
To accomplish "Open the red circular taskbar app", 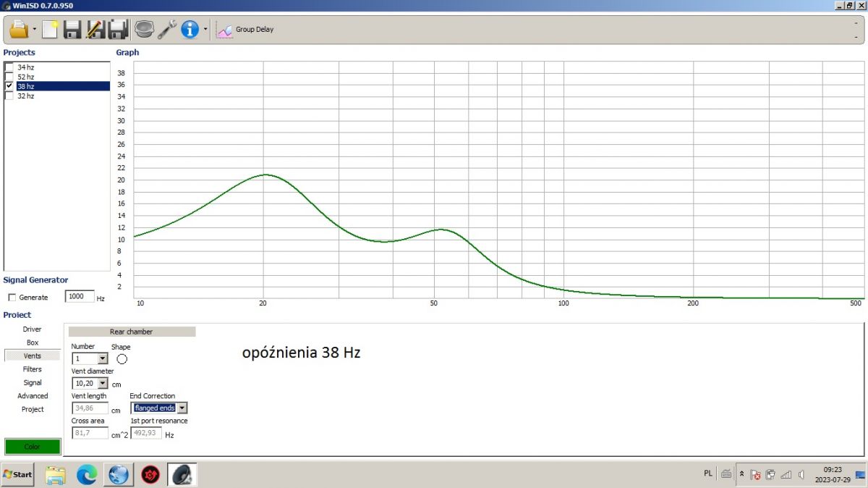I will [x=150, y=475].
